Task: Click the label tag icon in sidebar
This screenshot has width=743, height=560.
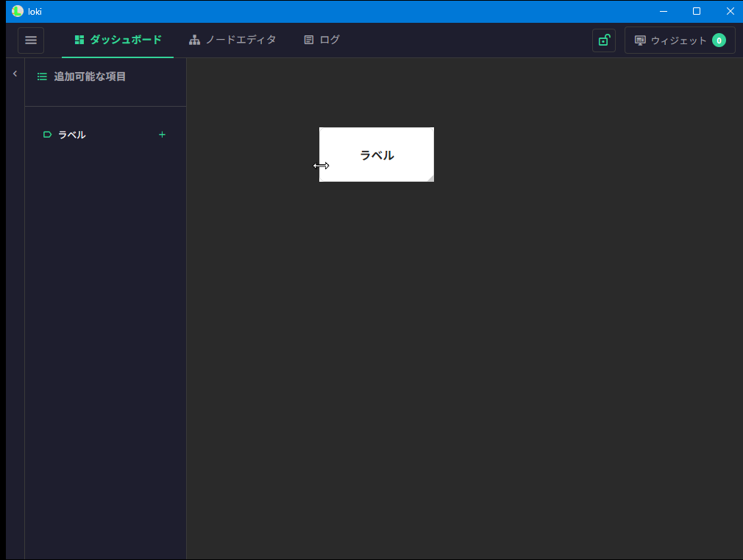Action: click(47, 135)
